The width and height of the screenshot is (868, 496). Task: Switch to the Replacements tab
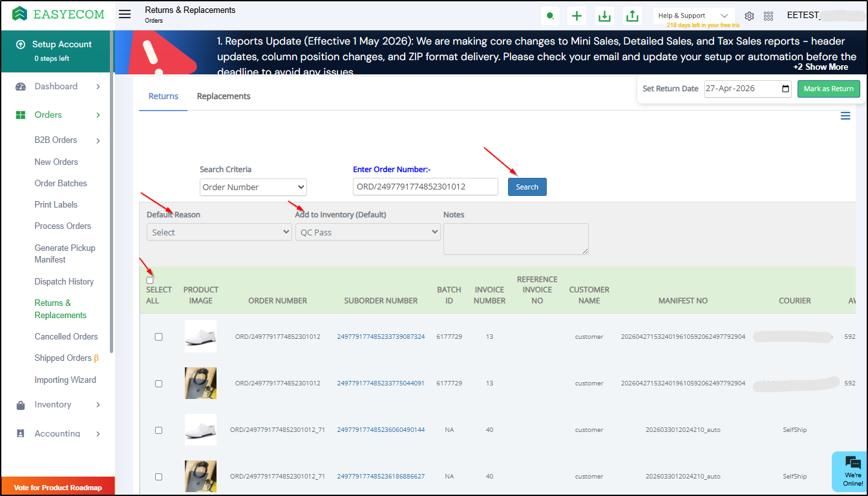(224, 96)
